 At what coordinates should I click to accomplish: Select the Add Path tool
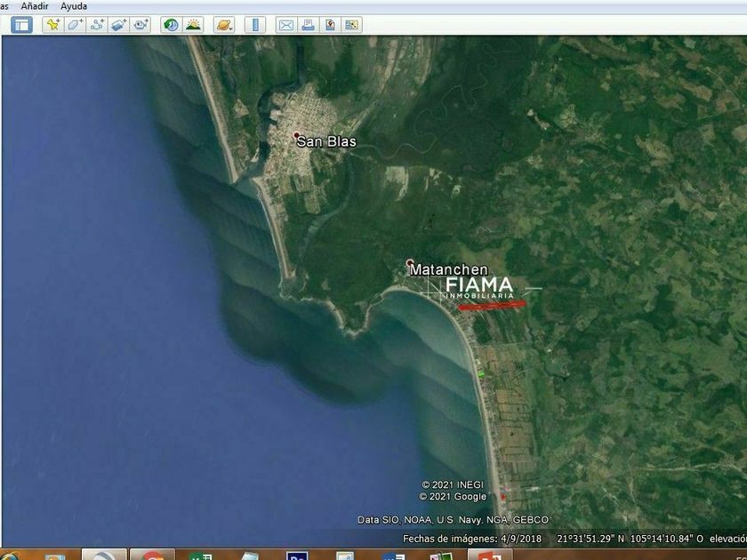(97, 25)
